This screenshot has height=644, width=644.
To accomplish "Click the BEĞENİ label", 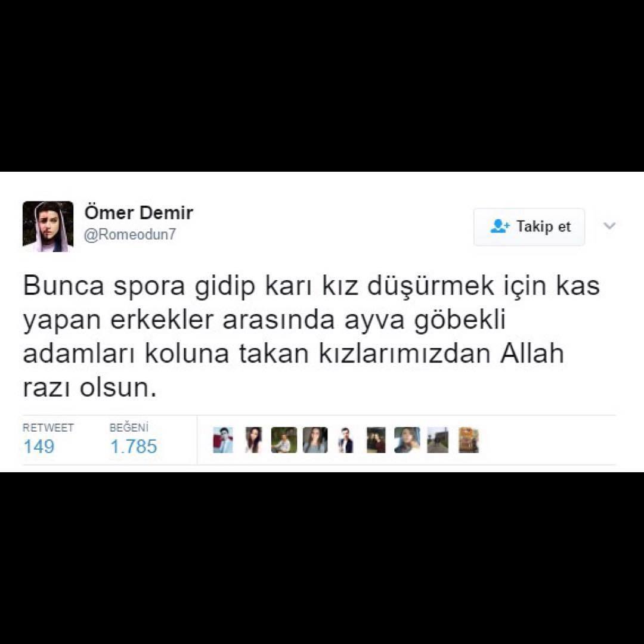I will click(129, 427).
